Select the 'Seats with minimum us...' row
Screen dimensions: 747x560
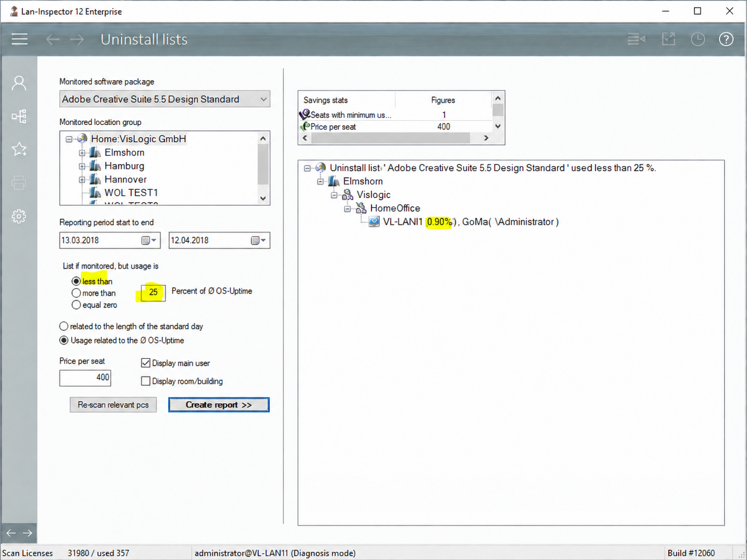click(x=395, y=114)
